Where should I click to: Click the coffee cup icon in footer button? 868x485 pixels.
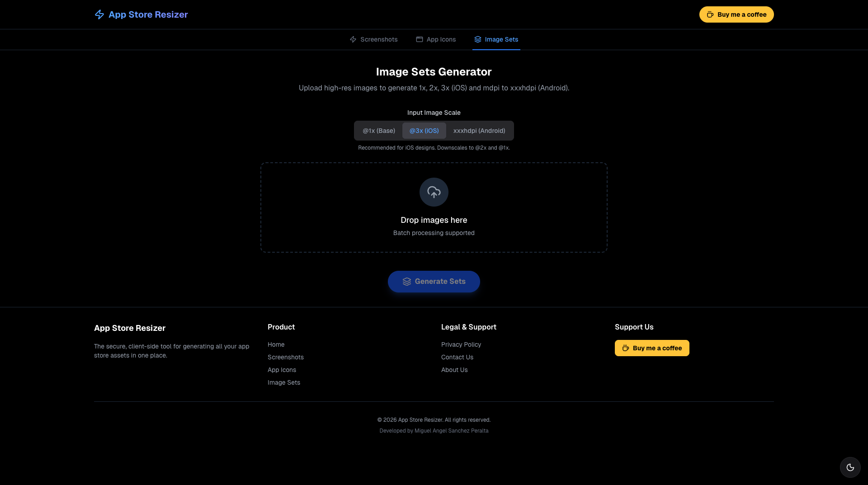tap(626, 348)
